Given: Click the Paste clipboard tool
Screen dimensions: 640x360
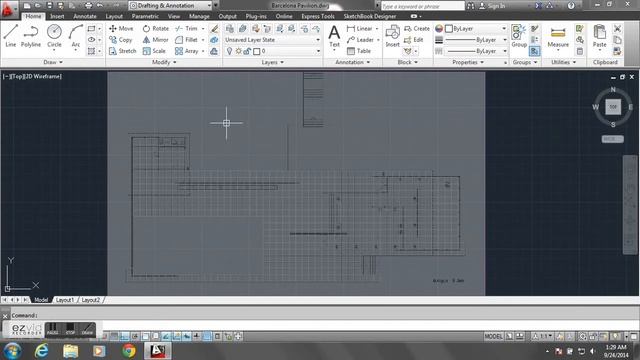Looking at the screenshot, I should (599, 36).
